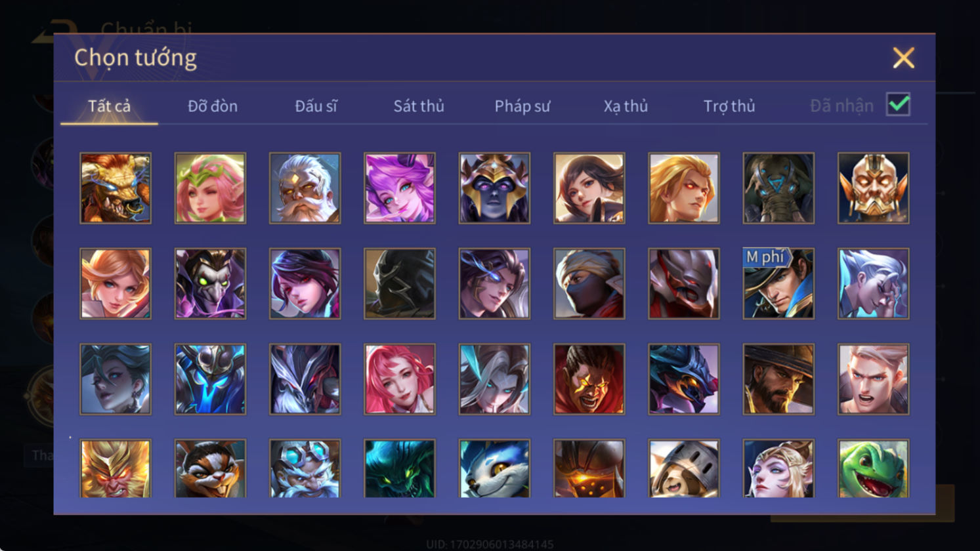The width and height of the screenshot is (980, 551).
Task: Select the green chameleon hero portrait
Action: coord(873,468)
